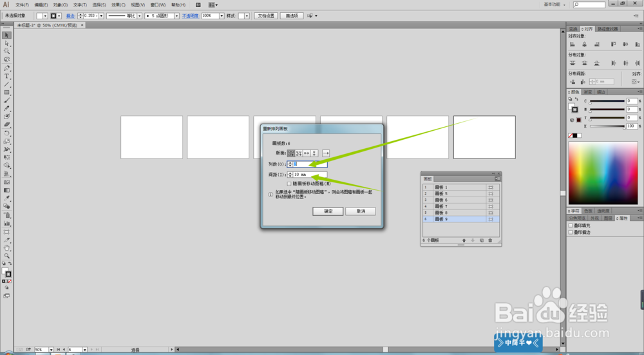This screenshot has height=355, width=644.
Task: Click the 列数 columns input field
Action: tap(310, 164)
